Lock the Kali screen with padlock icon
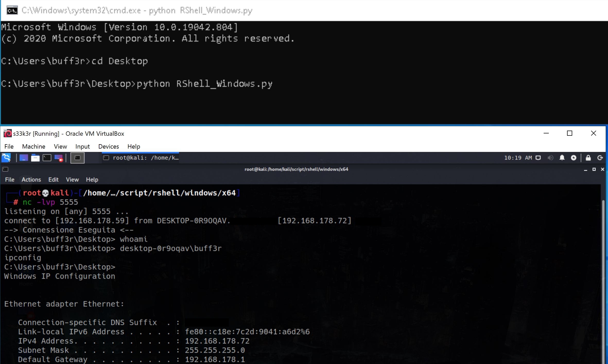The height and width of the screenshot is (364, 608). 588,158
